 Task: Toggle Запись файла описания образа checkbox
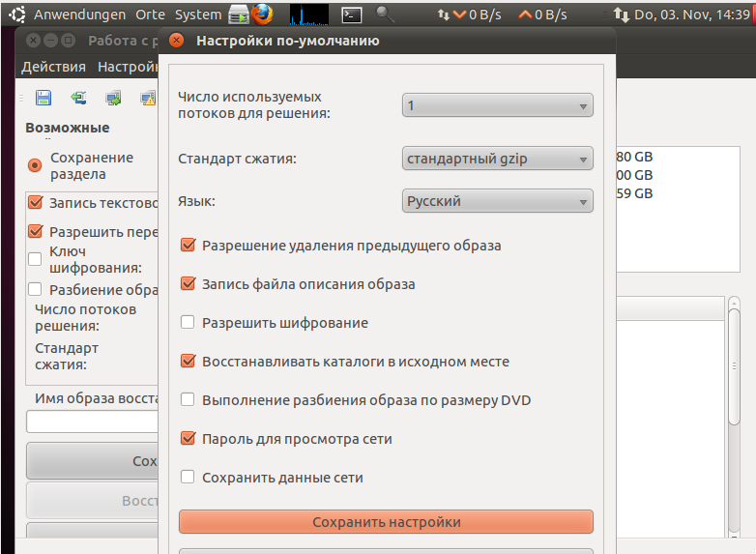[188, 283]
